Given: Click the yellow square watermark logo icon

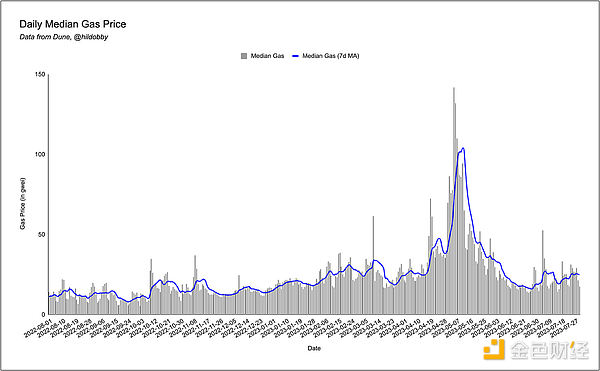Looking at the screenshot, I should [494, 349].
